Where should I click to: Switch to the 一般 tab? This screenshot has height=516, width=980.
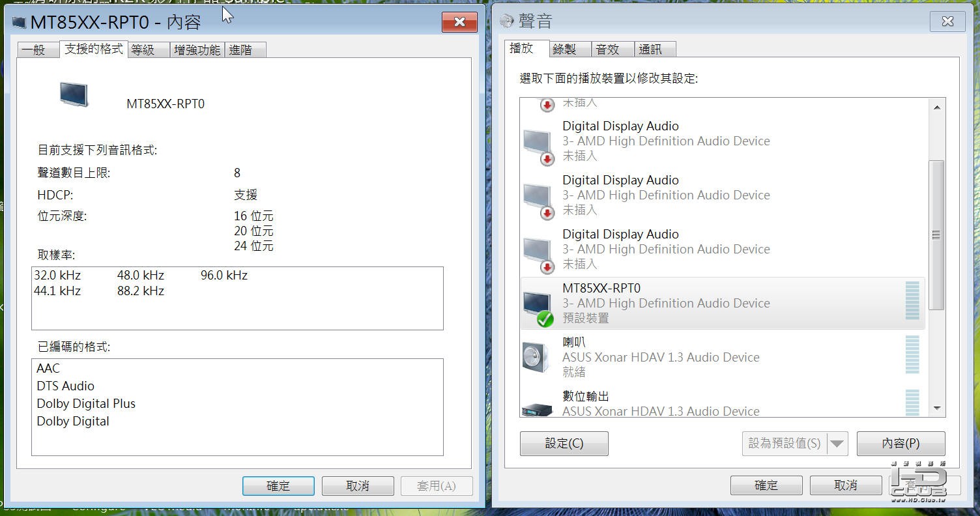coord(38,50)
